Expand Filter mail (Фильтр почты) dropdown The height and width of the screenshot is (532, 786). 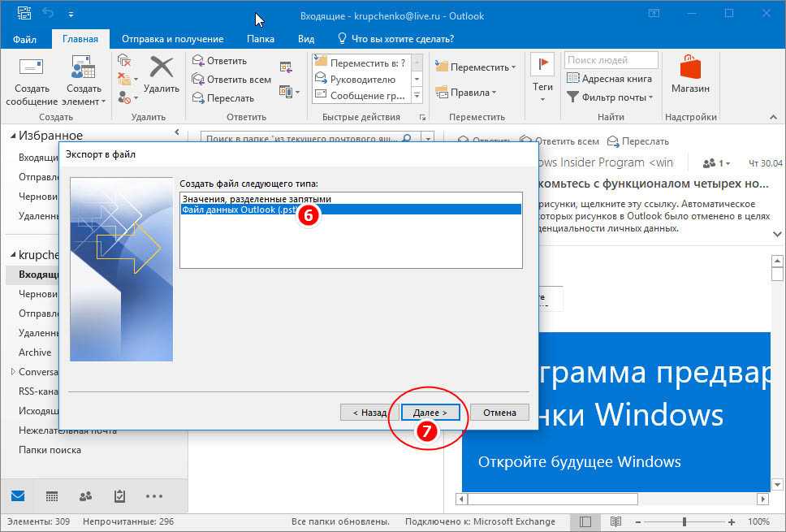(611, 97)
